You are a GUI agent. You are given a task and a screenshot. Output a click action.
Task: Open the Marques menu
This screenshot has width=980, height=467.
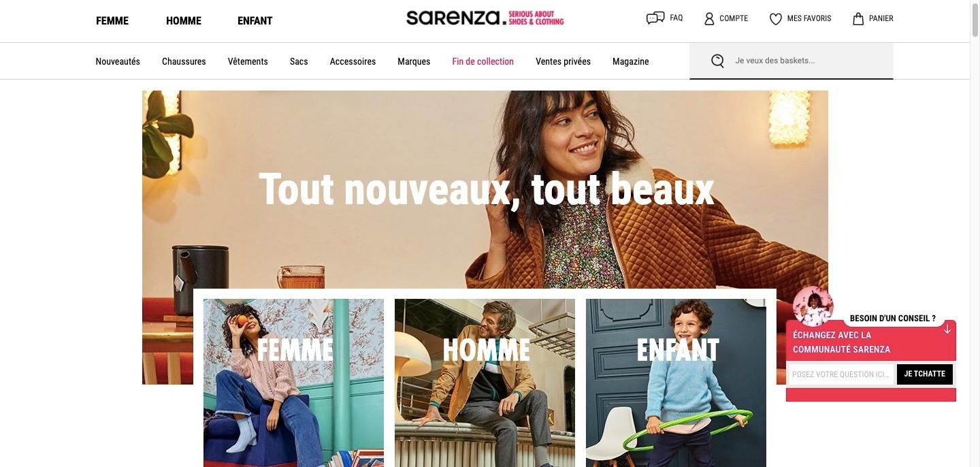(x=414, y=61)
